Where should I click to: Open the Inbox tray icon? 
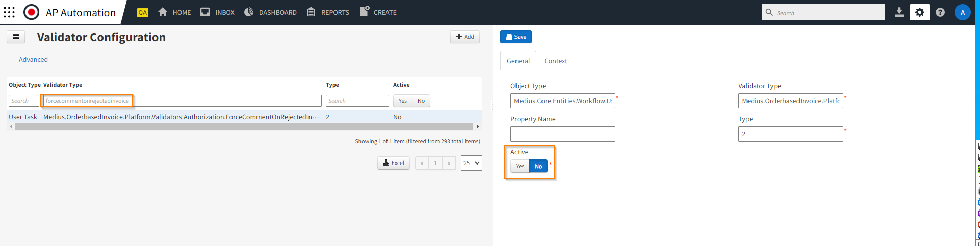pyautogui.click(x=205, y=12)
